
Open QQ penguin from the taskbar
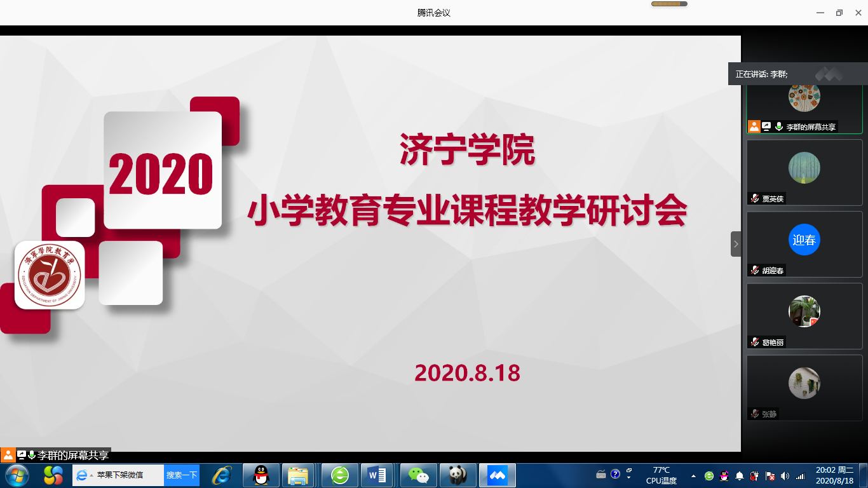coord(261,475)
